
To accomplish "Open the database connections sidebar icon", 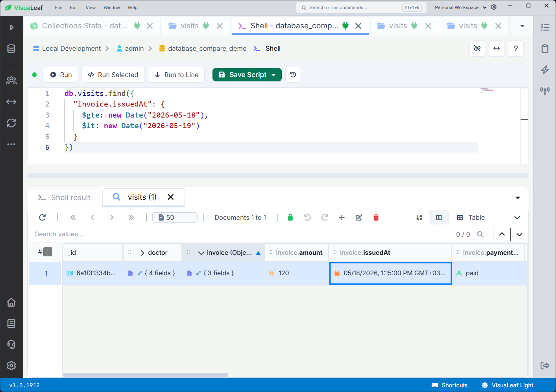I will click(11, 48).
